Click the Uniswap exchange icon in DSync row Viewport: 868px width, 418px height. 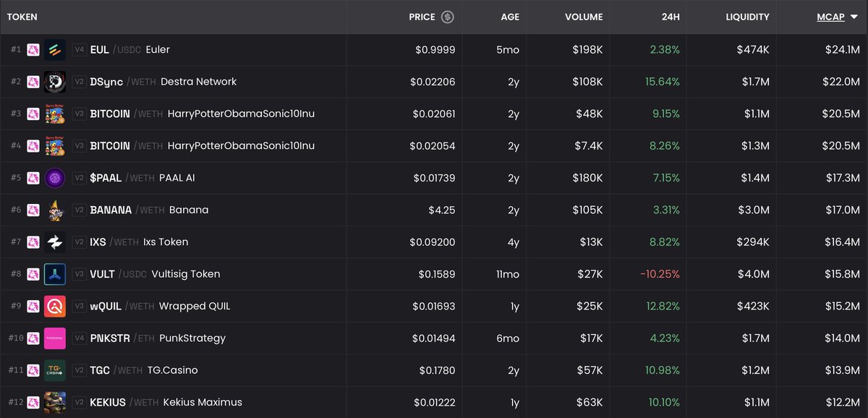[x=33, y=82]
